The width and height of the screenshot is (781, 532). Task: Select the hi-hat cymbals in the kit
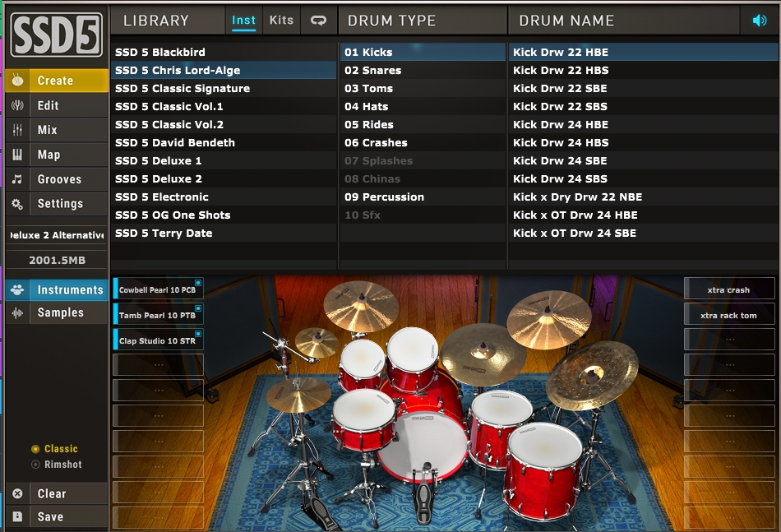[298, 395]
